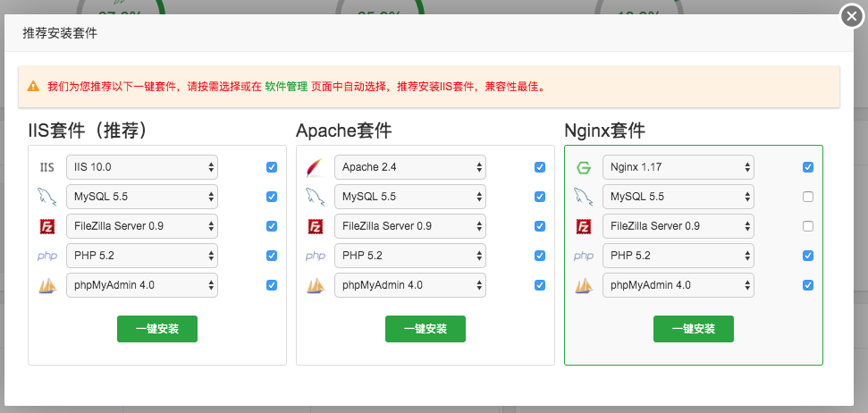
Task: Enable MySQL 5.5 checkbox in Nginx suite
Action: pos(808,197)
